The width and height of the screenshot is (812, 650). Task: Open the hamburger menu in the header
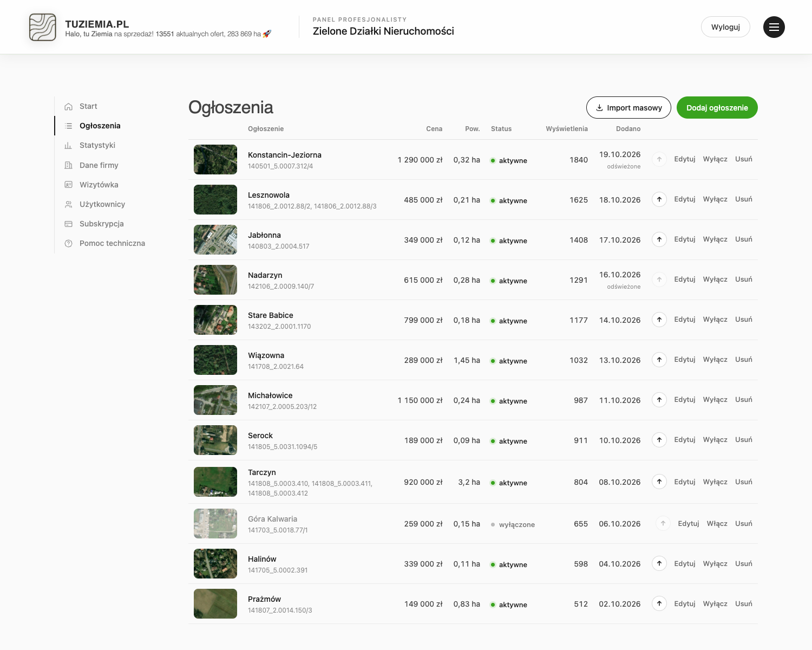pyautogui.click(x=774, y=27)
